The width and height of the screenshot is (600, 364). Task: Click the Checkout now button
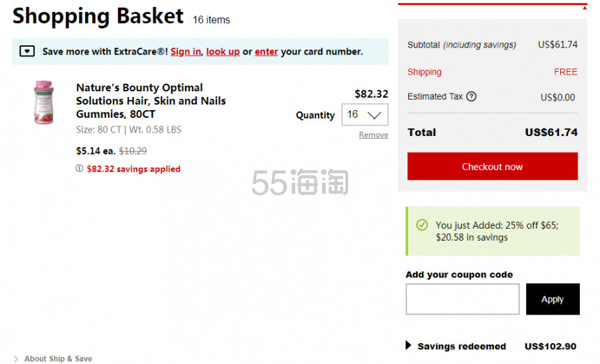[x=493, y=167]
